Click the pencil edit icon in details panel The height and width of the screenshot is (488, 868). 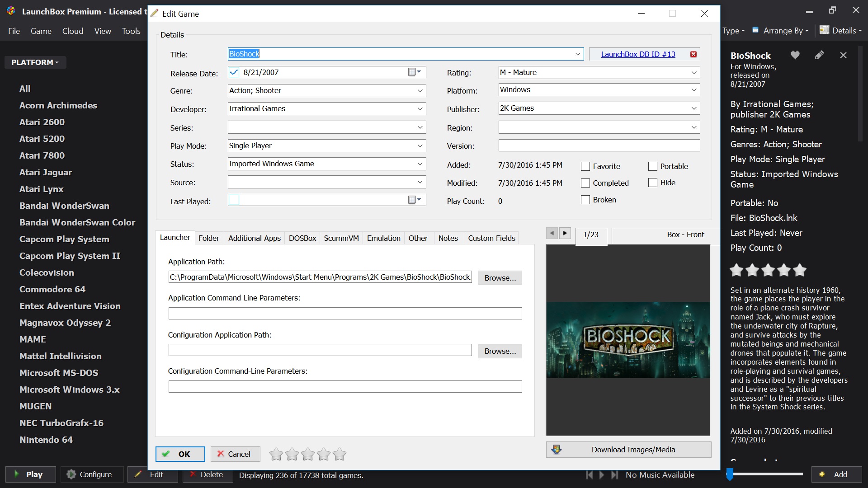[819, 55]
